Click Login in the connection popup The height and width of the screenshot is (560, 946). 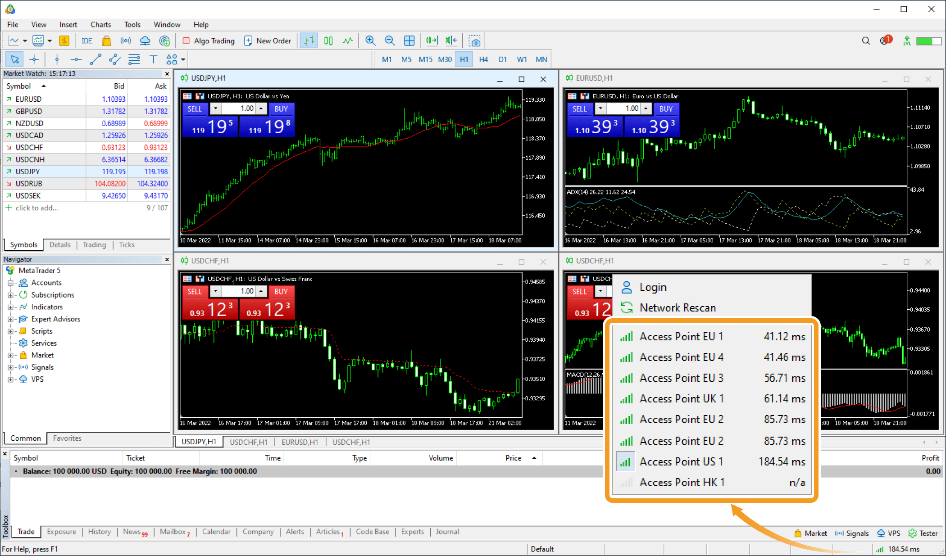point(653,287)
